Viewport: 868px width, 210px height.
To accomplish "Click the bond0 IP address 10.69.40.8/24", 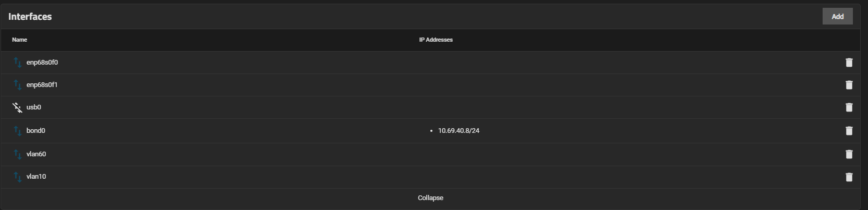I will (x=459, y=131).
